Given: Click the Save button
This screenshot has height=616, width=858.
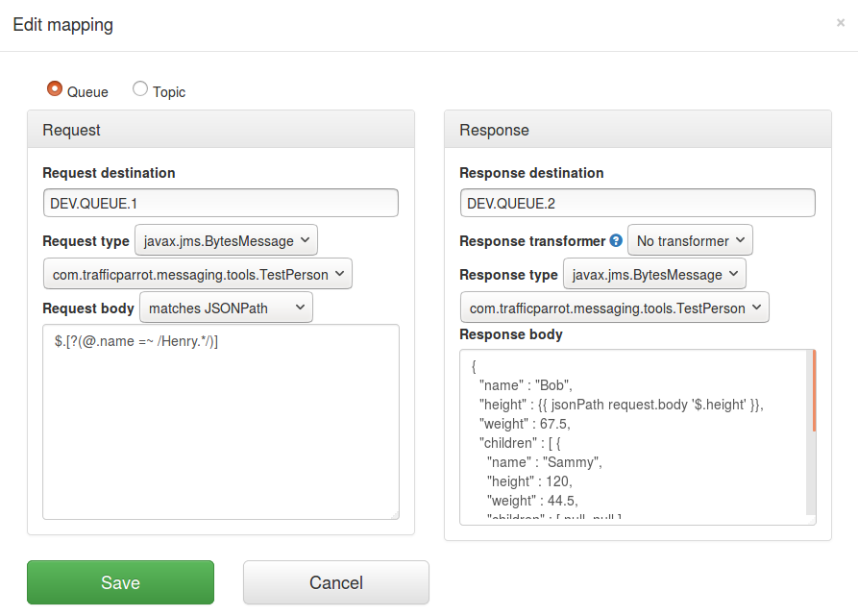Looking at the screenshot, I should pos(120,582).
